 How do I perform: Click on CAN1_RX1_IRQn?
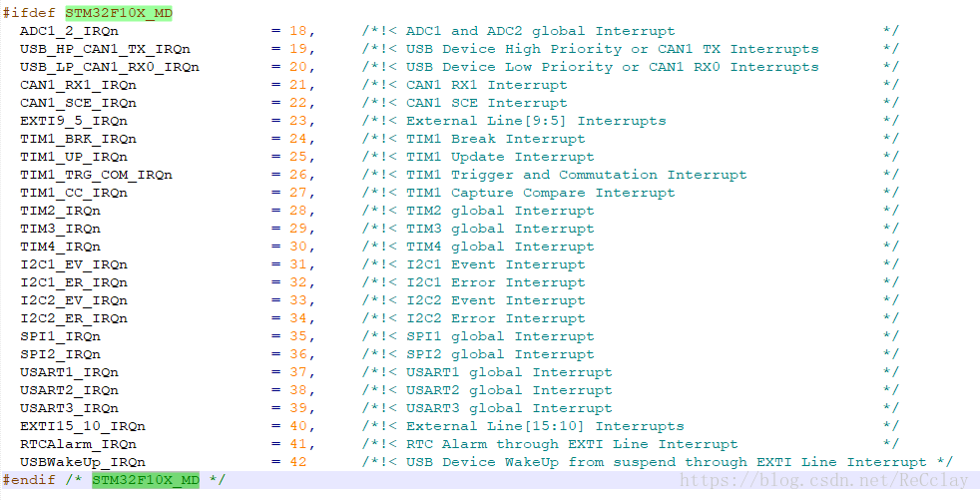[78, 85]
